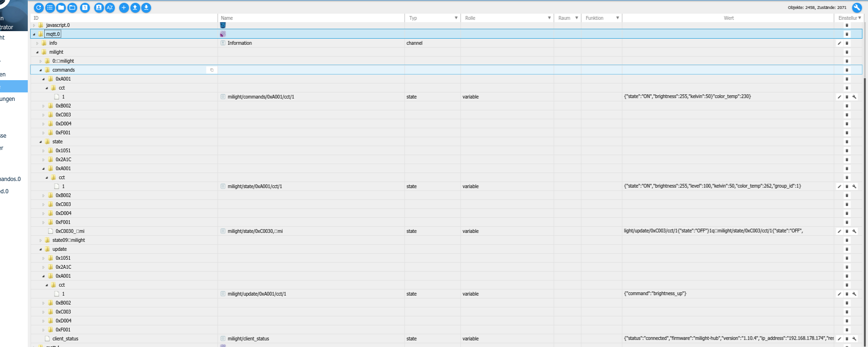Click the client_status value starting with "status":"connected"
Viewport: 868px width, 347px height.
[729, 339]
